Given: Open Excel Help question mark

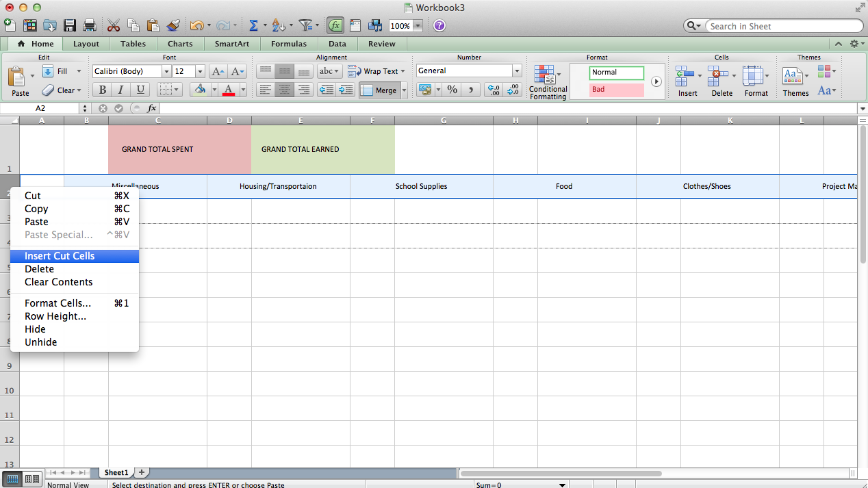Looking at the screenshot, I should tap(439, 25).
